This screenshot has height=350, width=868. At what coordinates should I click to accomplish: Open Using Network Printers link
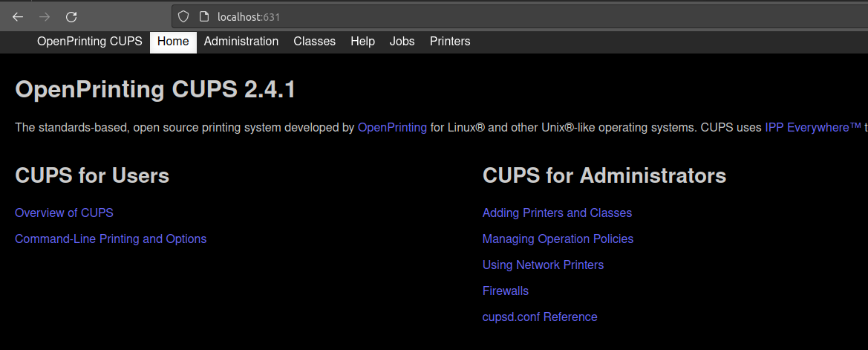click(543, 265)
